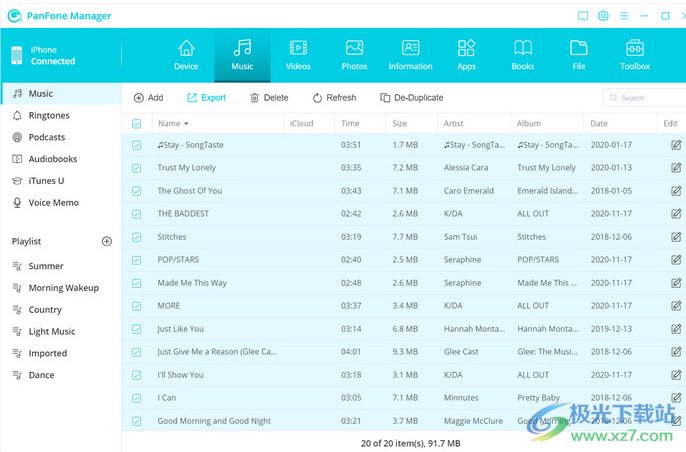Uncheck THE BADDEST checkbox
This screenshot has height=452, width=686.
click(x=136, y=214)
